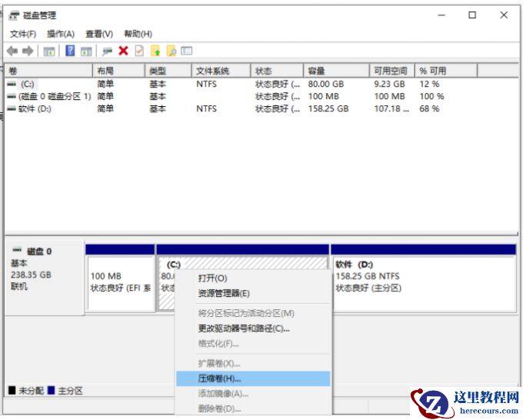Image resolution: width=523 pixels, height=420 pixels.
Task: Open the 帮助(H) menu
Action: click(x=138, y=34)
